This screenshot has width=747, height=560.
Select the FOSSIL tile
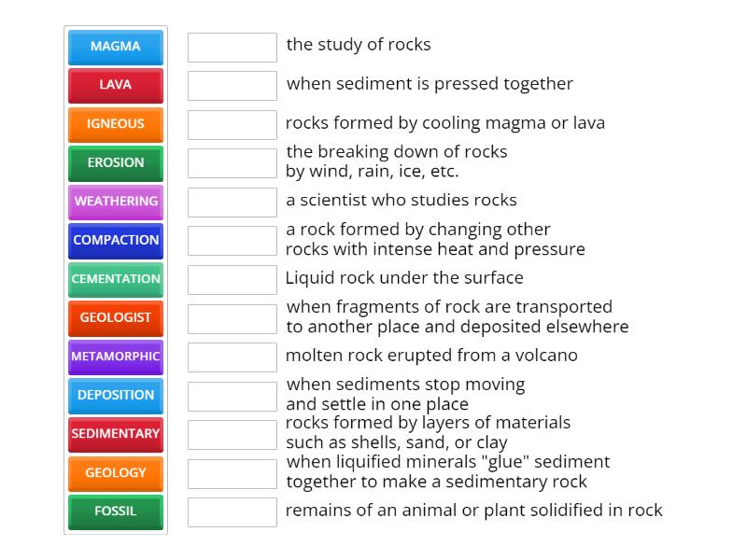[x=115, y=511]
